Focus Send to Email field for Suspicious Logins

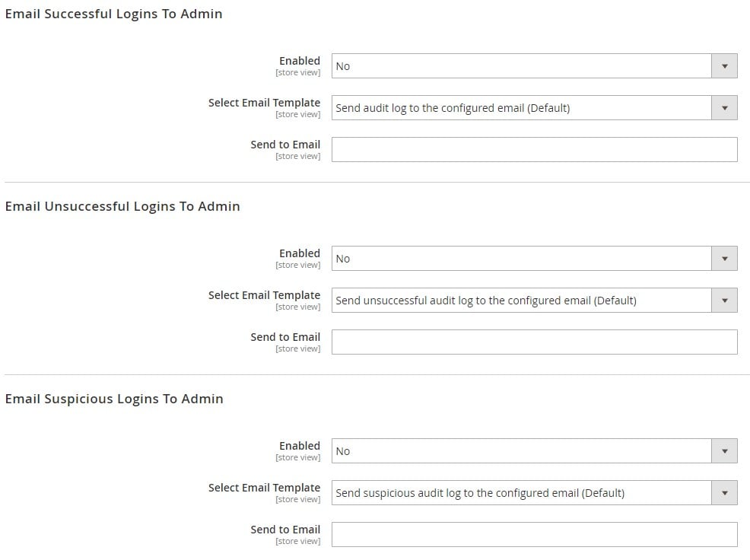pyautogui.click(x=534, y=534)
